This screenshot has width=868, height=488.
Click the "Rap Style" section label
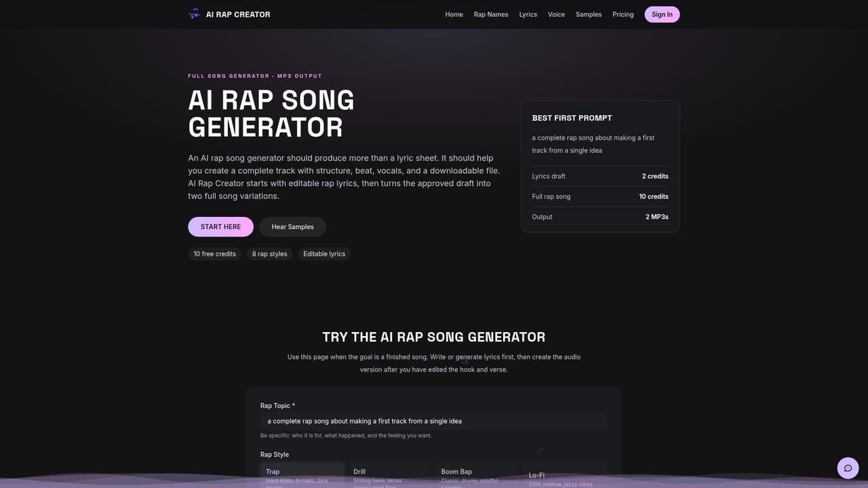[x=275, y=454]
